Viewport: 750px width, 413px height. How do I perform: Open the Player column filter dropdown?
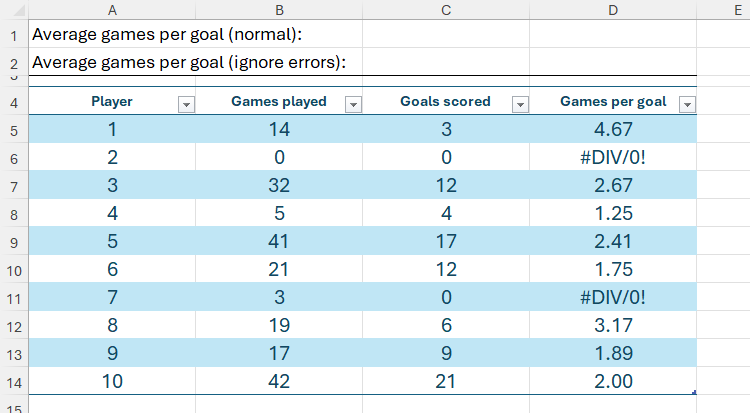coord(185,104)
